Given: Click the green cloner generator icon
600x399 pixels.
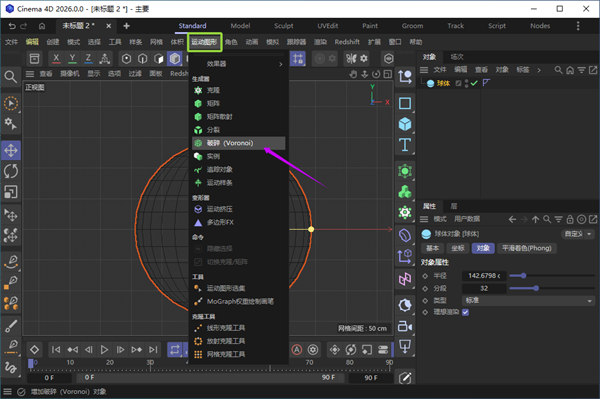Looking at the screenshot, I should pos(405,171).
